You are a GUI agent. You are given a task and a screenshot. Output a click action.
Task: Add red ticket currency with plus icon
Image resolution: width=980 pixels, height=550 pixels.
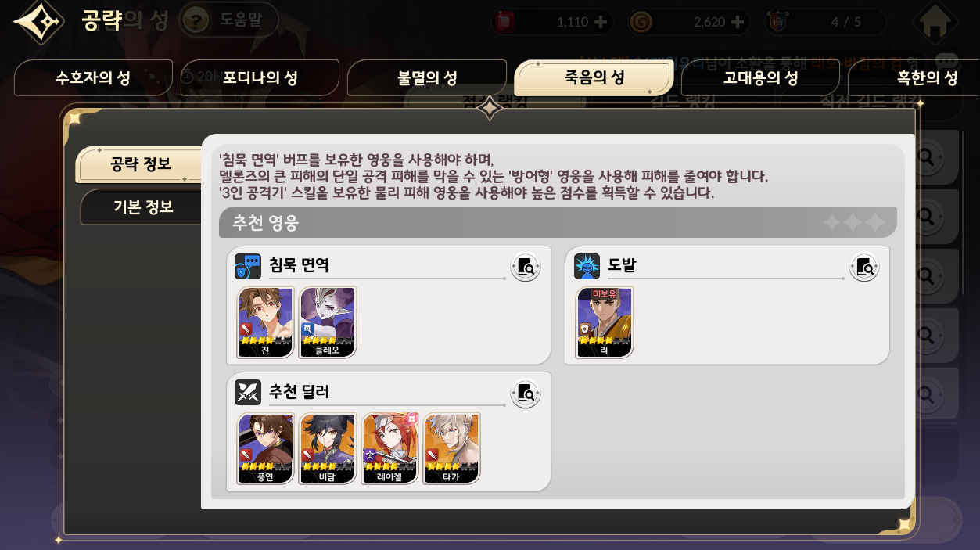click(601, 22)
